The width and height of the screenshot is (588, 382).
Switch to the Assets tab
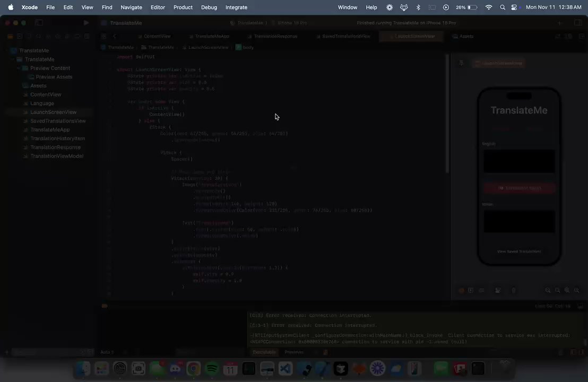463,37
